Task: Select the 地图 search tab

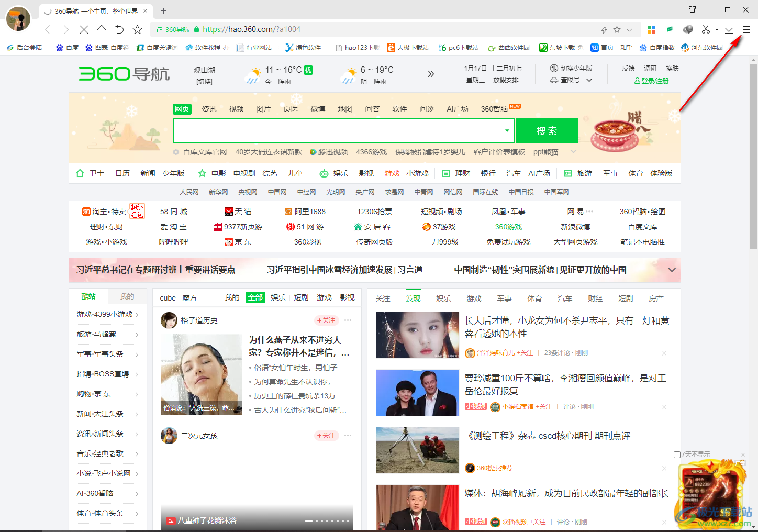Action: click(x=345, y=109)
